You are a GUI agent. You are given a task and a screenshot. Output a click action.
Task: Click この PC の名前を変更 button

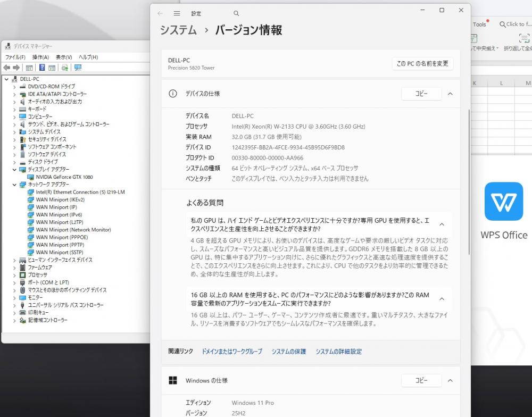[x=422, y=63]
